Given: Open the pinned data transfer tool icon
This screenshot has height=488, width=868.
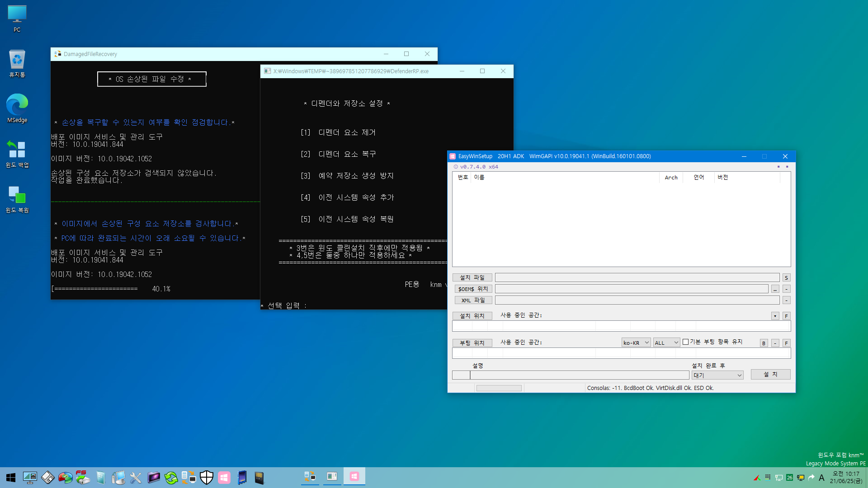Looking at the screenshot, I should point(189,478).
